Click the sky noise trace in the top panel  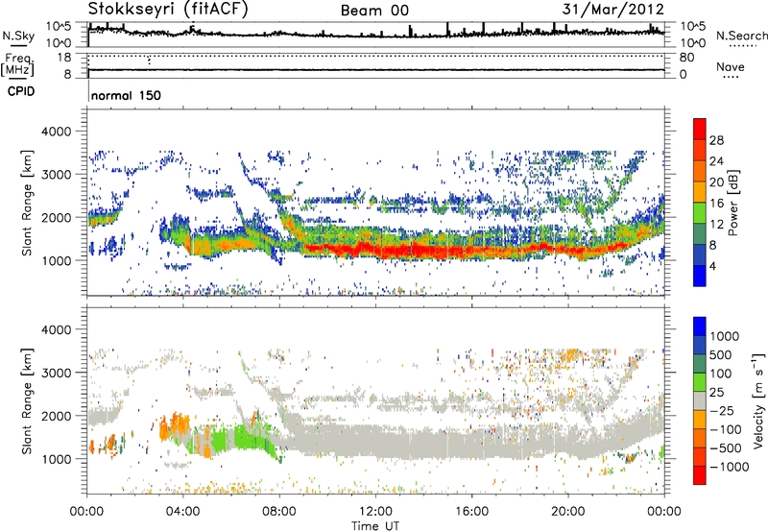point(375,36)
